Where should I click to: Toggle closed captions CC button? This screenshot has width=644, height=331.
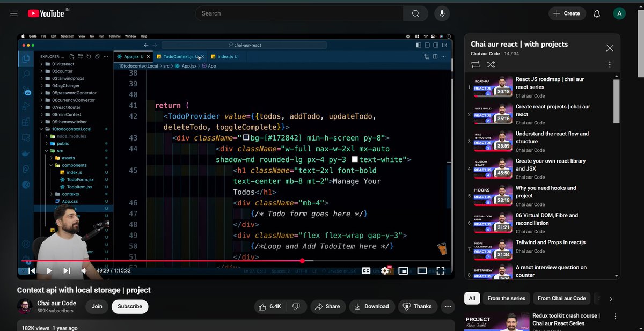click(x=366, y=271)
